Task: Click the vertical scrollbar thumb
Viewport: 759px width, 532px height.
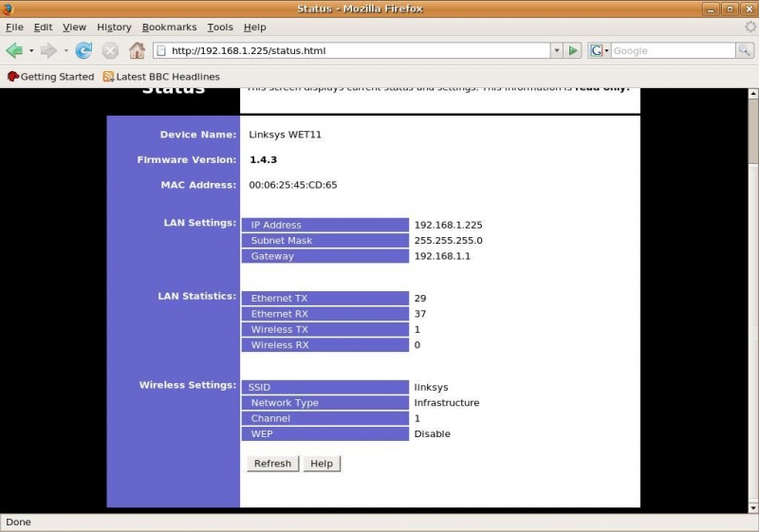Action: 753,132
